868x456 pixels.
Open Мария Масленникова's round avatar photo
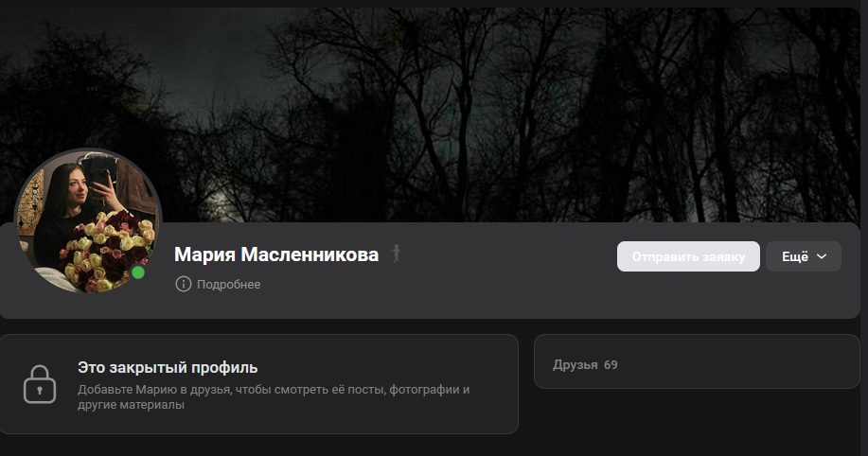[88, 220]
